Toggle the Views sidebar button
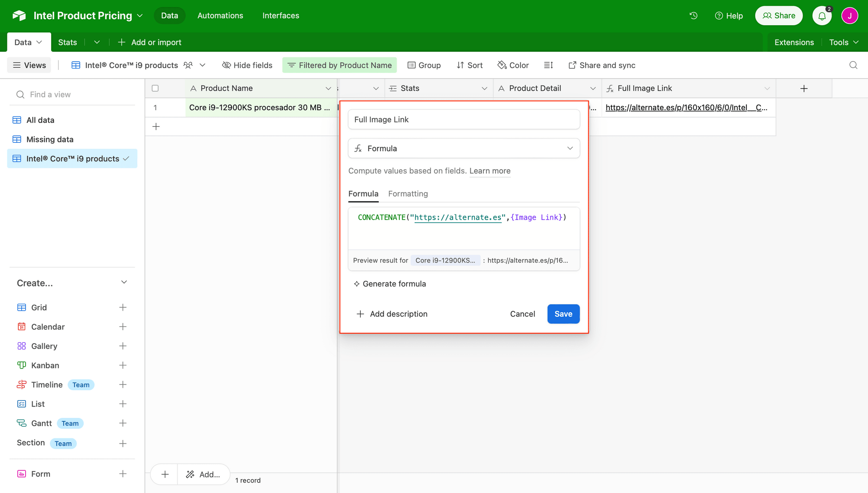Image resolution: width=868 pixels, height=493 pixels. click(x=29, y=65)
